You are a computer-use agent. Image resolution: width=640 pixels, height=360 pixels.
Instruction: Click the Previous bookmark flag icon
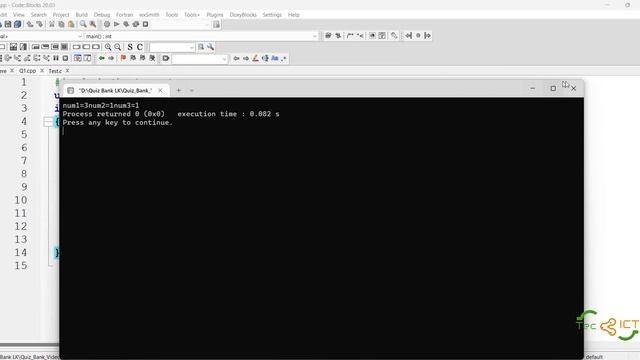[x=133, y=58]
